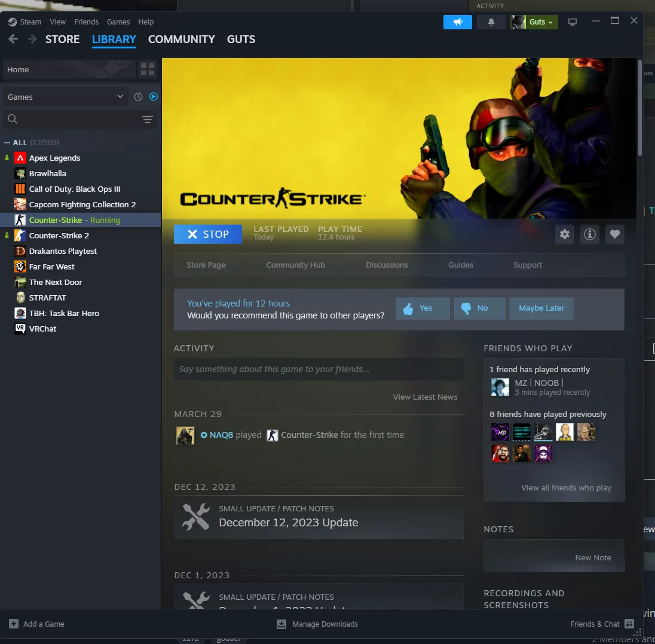Add Counter-Strike to favorites heart icon

[x=615, y=234]
